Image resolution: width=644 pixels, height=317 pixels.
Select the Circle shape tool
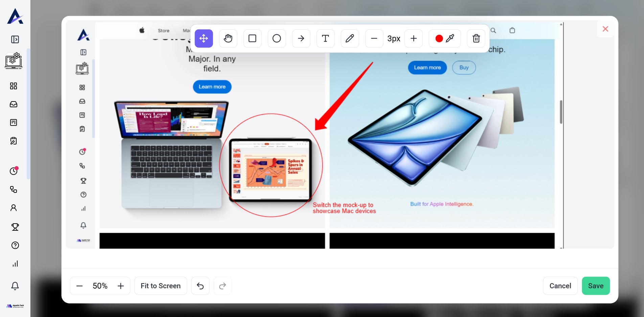coord(277,39)
